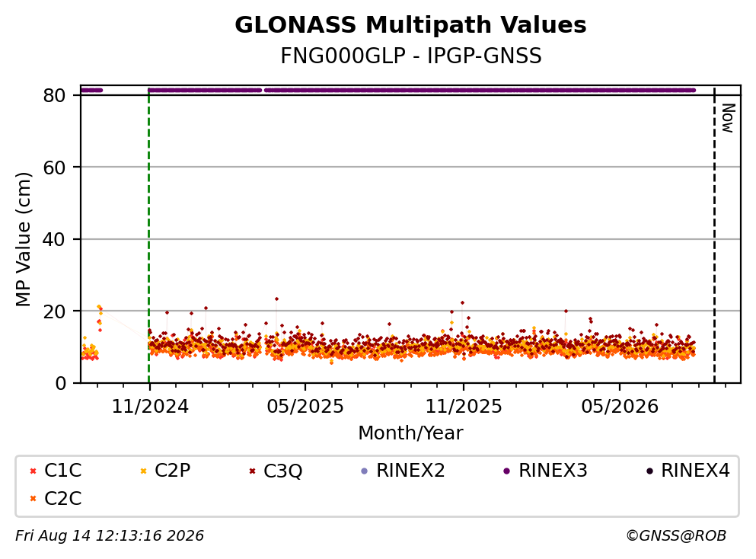756x559 pixels.
Task: Click the ©GNSS@ROB copyright text
Action: (676, 536)
